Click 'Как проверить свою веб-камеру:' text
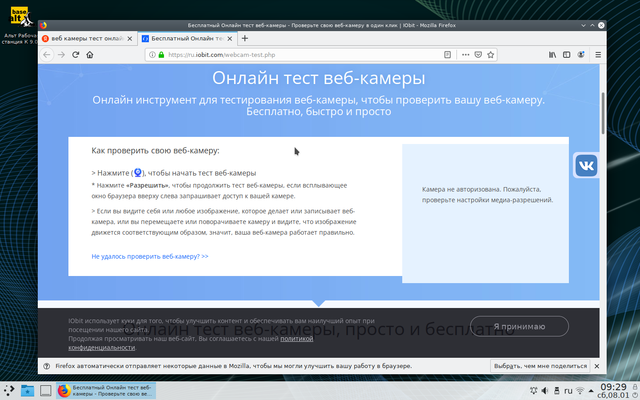The image size is (640, 400). tap(156, 151)
